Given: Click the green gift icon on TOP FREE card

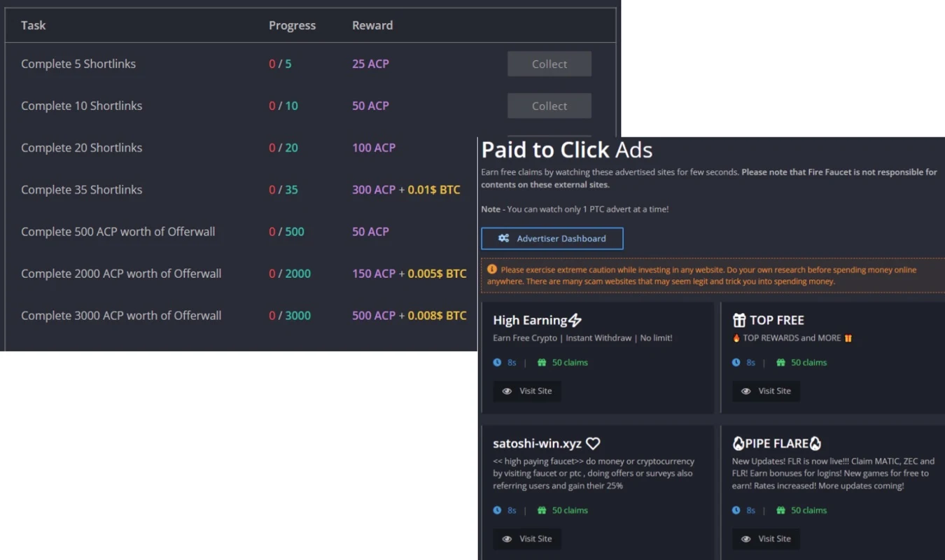Looking at the screenshot, I should [780, 363].
